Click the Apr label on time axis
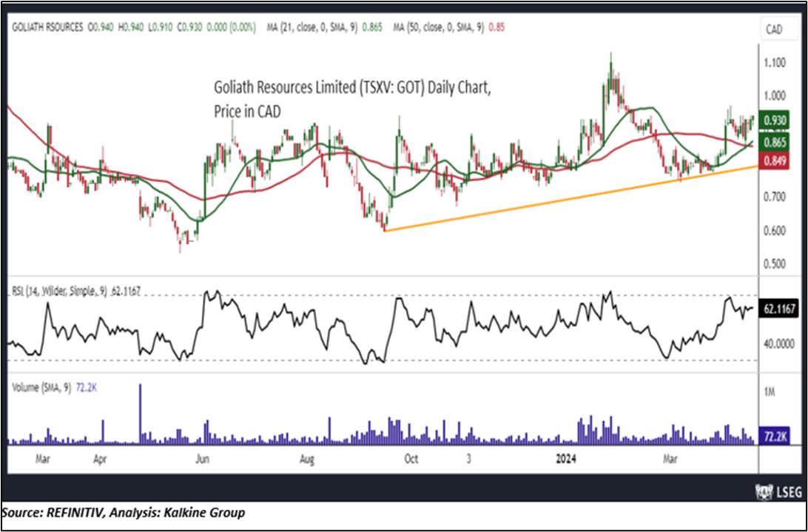The width and height of the screenshot is (808, 532). 101,458
